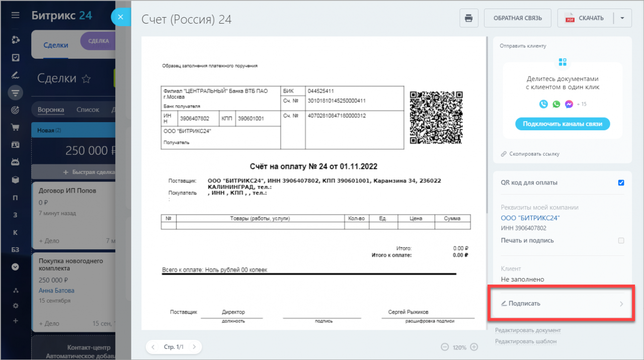Add a task via Дело on Договор ИП Попов card
Image resolution: width=644 pixels, height=360 pixels.
[49, 241]
